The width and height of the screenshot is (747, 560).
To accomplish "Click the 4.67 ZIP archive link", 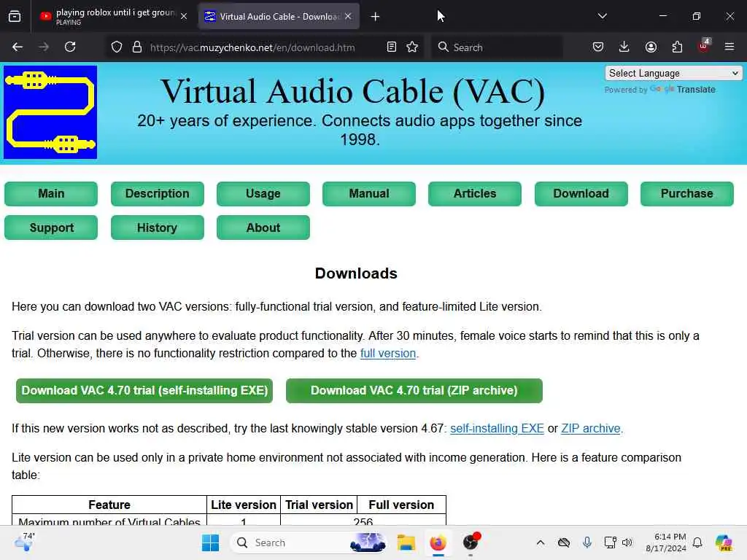I will 591,429.
